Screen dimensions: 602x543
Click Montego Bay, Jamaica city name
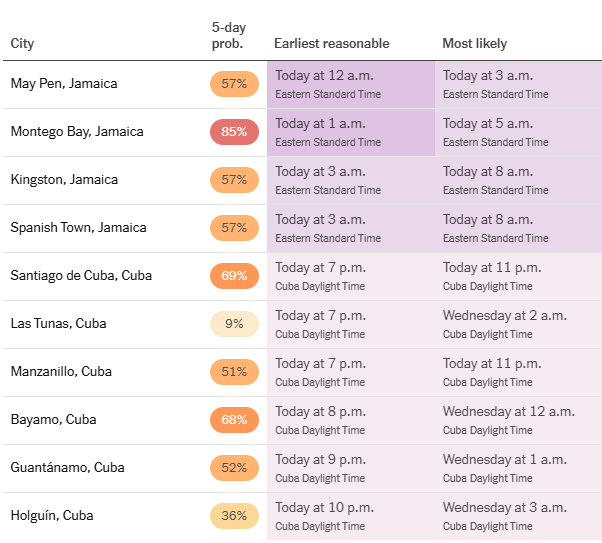[77, 132]
